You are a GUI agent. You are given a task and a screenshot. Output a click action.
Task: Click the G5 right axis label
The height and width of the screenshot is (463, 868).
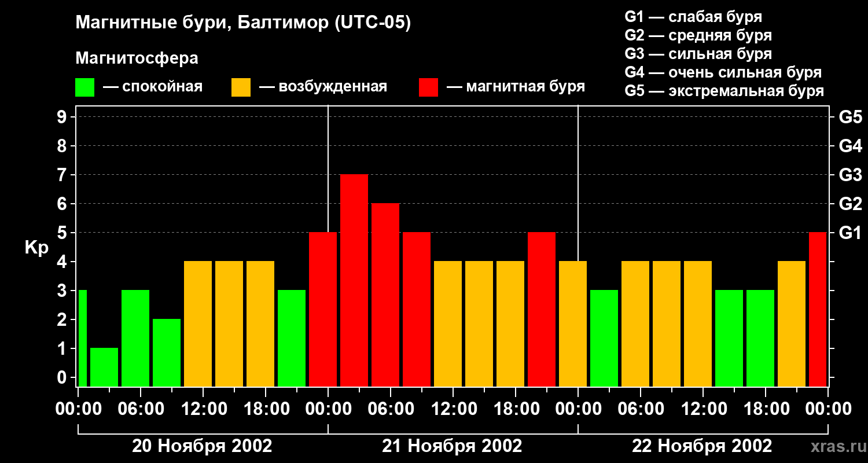pyautogui.click(x=850, y=117)
